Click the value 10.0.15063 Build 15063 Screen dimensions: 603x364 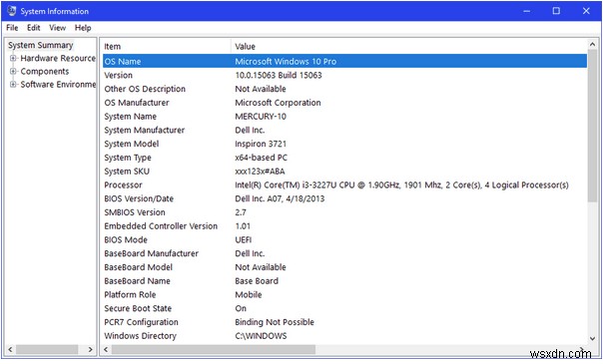coord(279,75)
